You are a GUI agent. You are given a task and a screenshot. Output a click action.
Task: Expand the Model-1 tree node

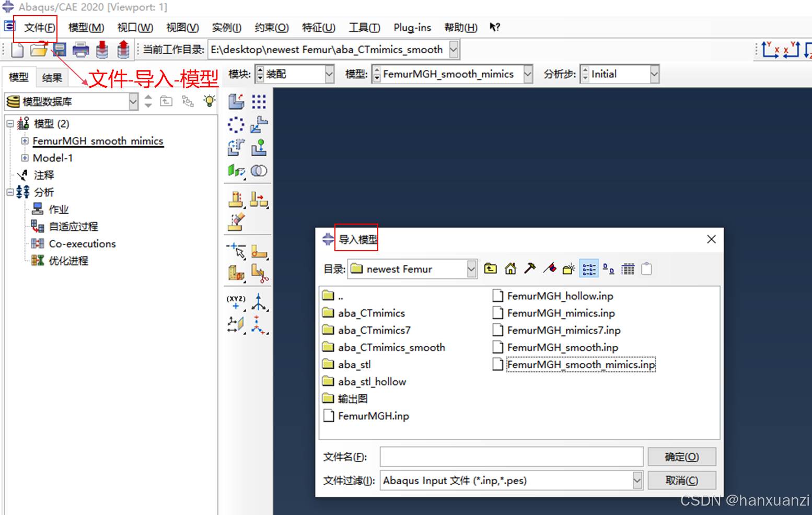(25, 158)
